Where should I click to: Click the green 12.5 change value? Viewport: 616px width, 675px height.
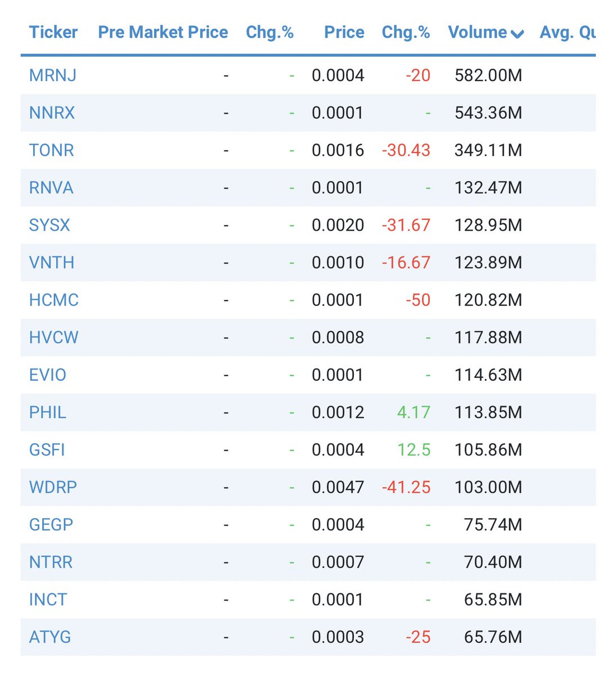414,450
